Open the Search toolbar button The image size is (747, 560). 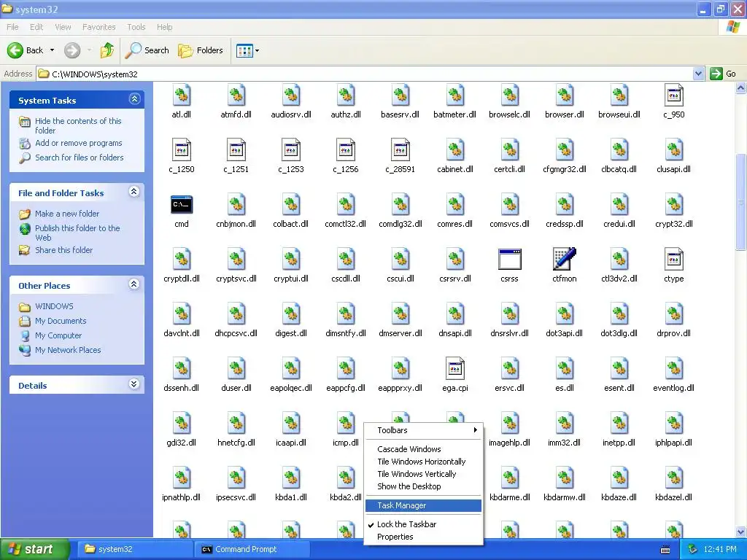coord(147,50)
